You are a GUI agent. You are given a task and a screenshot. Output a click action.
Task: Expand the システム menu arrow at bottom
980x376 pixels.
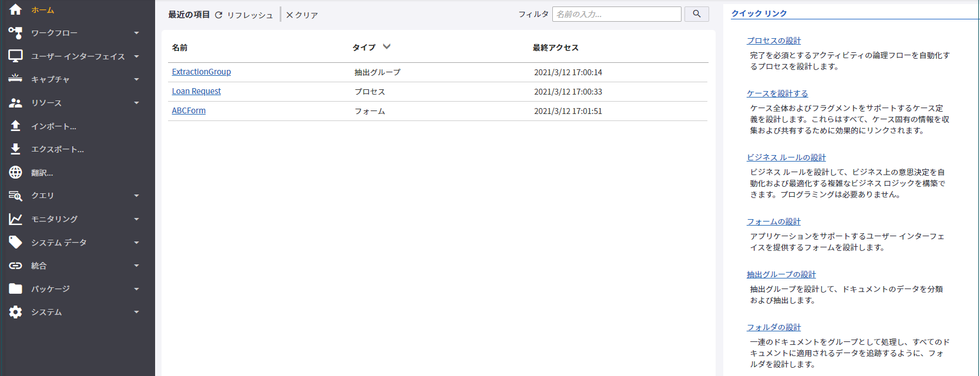[x=136, y=312]
